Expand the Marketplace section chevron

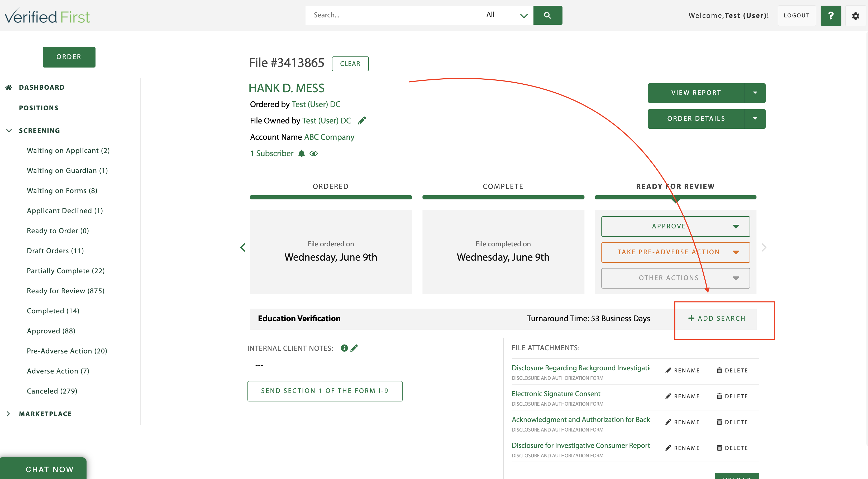8,414
